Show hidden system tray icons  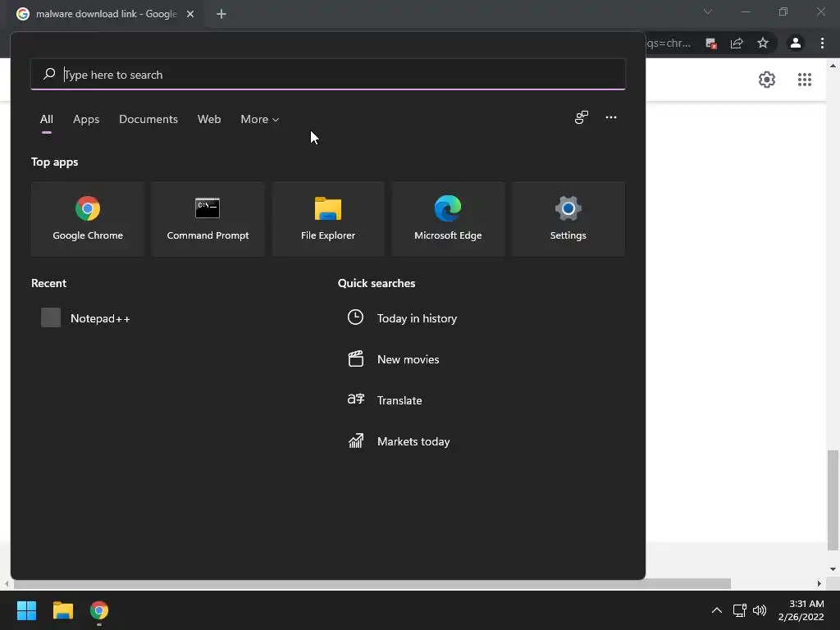click(716, 610)
